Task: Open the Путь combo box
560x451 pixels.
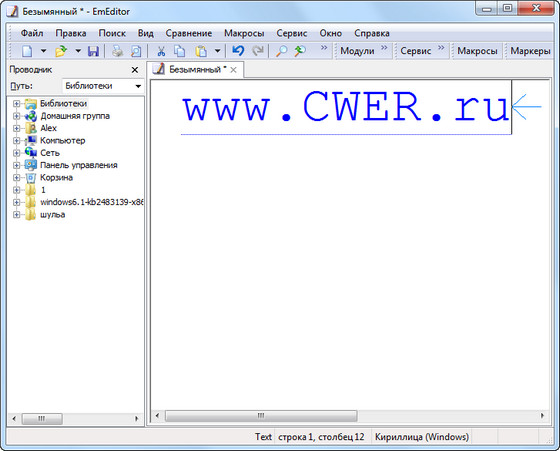Action: pyautogui.click(x=103, y=86)
